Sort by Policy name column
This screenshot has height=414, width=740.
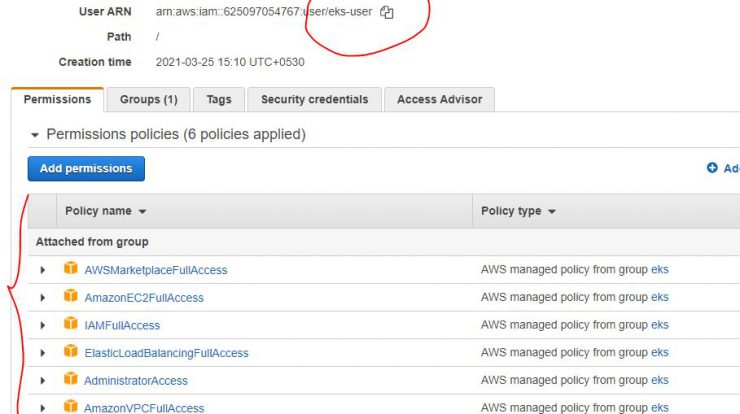pyautogui.click(x=106, y=211)
